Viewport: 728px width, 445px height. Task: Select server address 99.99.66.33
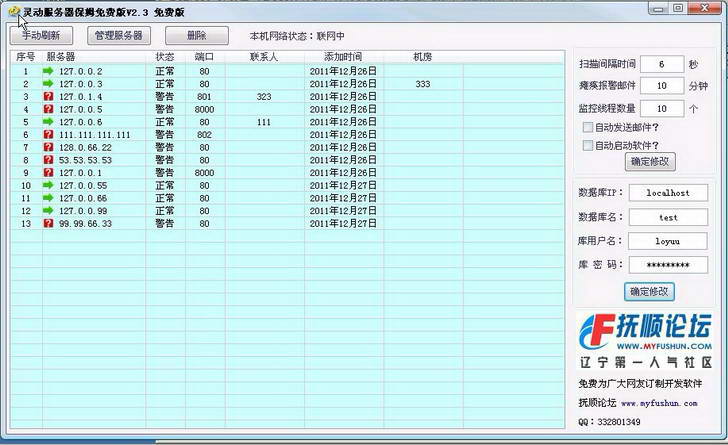click(85, 223)
